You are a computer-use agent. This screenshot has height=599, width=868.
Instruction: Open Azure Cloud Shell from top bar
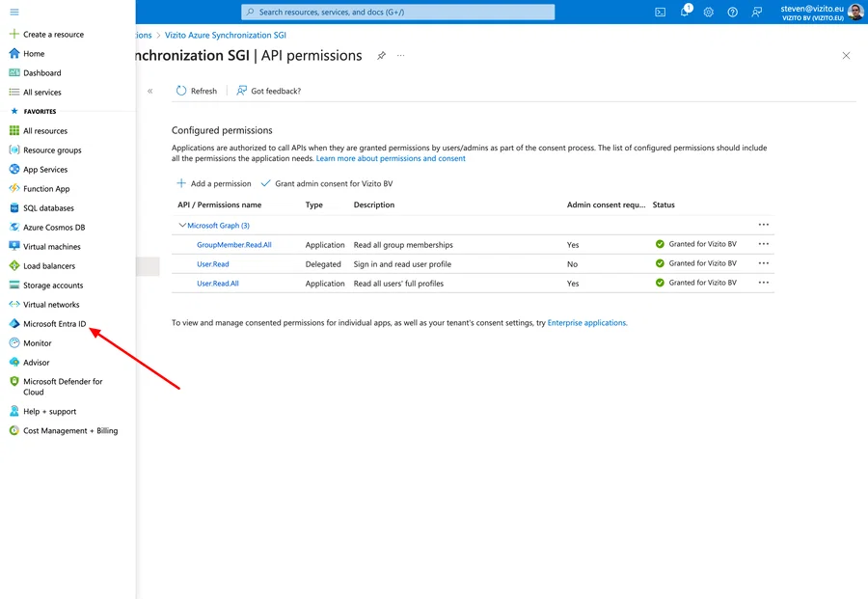(660, 12)
